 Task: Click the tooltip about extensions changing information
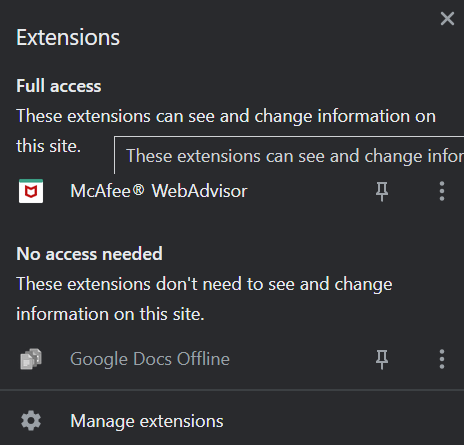click(x=289, y=155)
